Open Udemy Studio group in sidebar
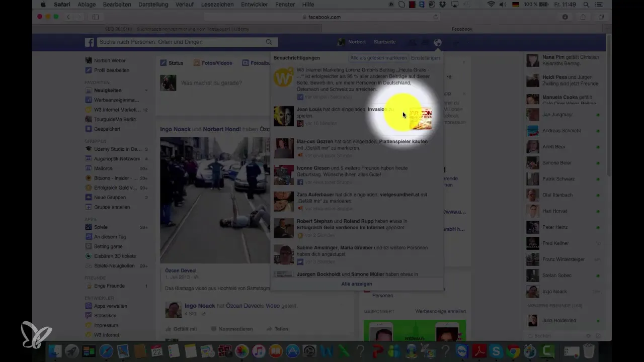Image resolution: width=644 pixels, height=362 pixels. [117, 149]
